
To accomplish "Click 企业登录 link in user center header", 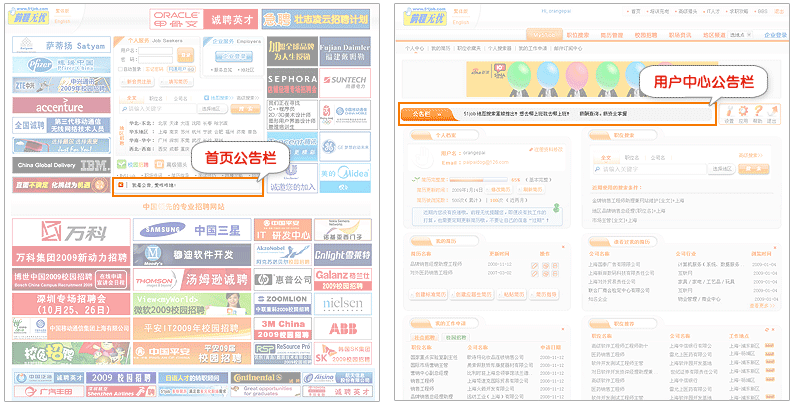I will coord(776,35).
